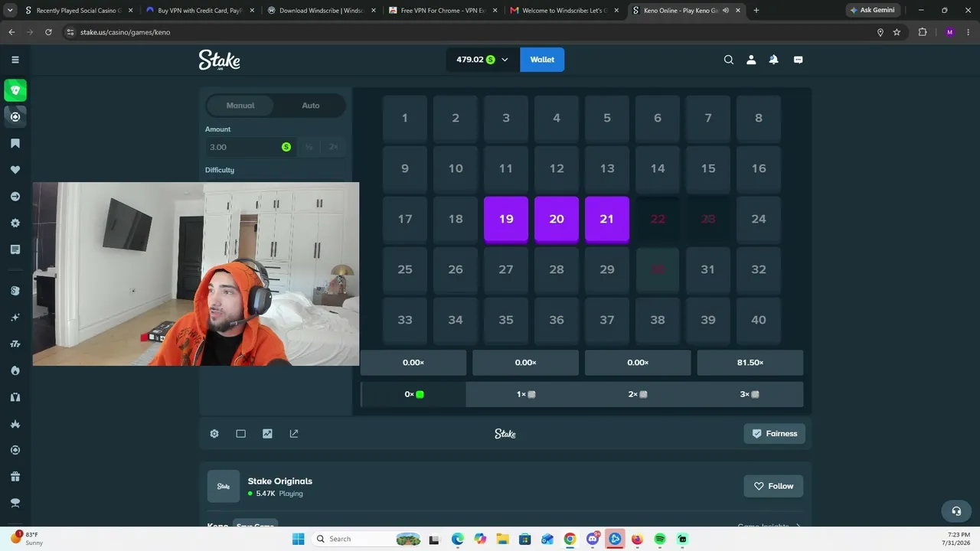Open the Wallet
980x551 pixels.
[x=542, y=60]
